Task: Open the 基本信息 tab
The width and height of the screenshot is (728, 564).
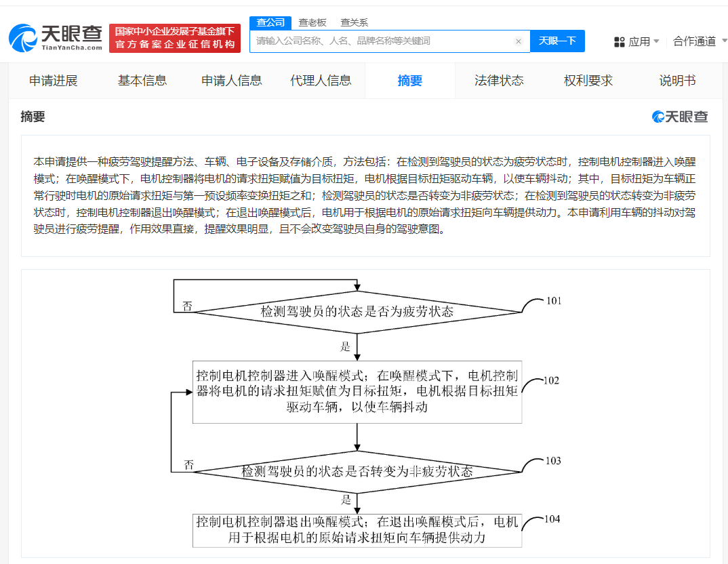Action: tap(144, 80)
